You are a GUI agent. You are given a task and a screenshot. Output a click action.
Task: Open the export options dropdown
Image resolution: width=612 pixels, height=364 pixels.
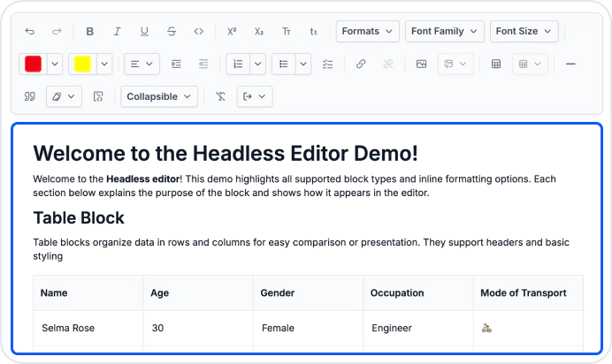click(255, 96)
